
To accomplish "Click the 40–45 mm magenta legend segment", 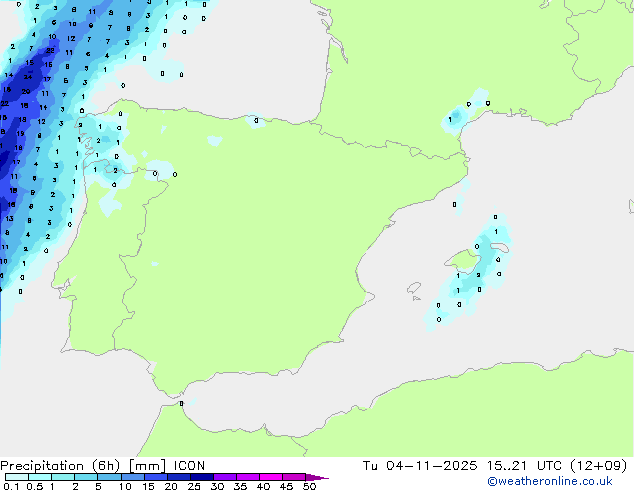I will click(x=271, y=477).
